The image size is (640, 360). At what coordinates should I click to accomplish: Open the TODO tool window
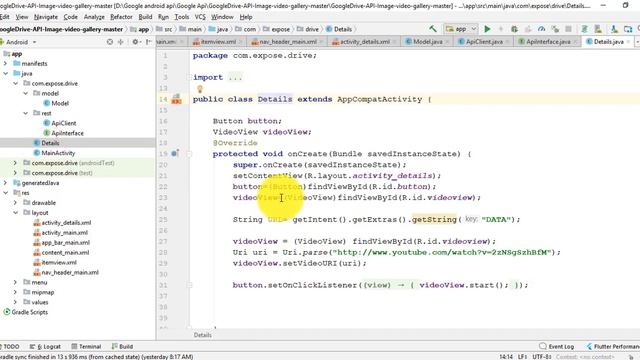click(x=10, y=347)
